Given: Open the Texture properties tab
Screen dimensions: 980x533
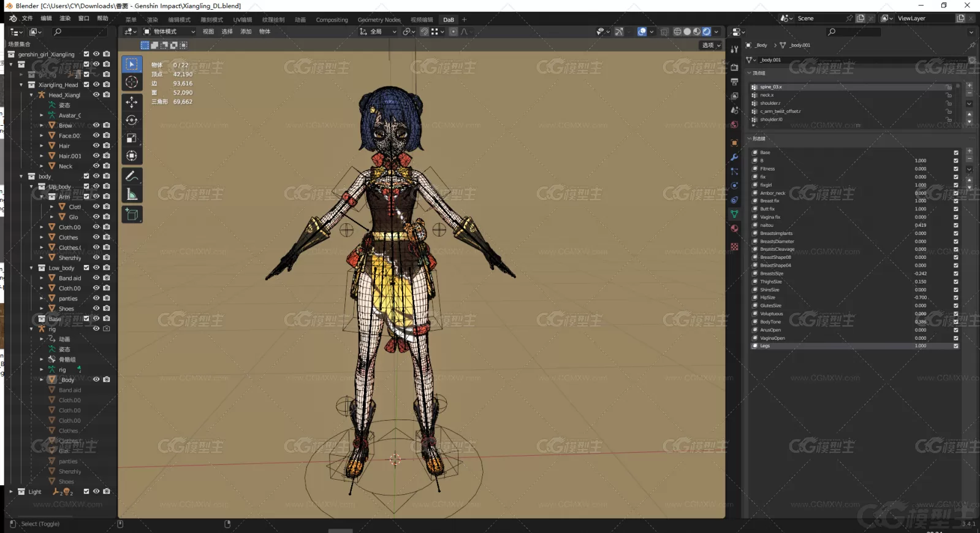Looking at the screenshot, I should [734, 247].
